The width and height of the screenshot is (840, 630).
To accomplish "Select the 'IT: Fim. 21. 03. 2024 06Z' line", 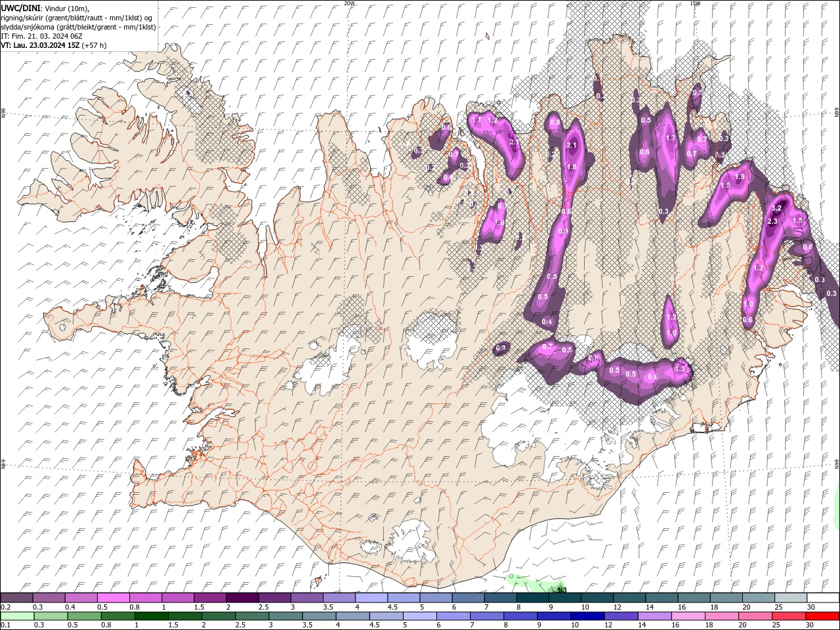I will click(41, 36).
